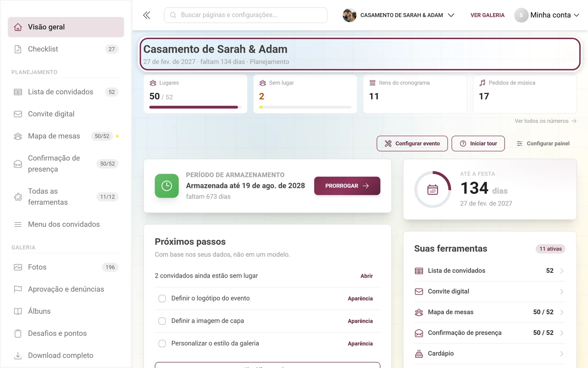Open Download completo menu item

66,355
